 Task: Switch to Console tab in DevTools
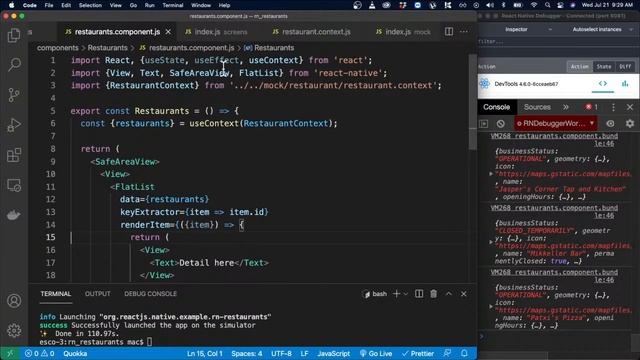coord(496,107)
